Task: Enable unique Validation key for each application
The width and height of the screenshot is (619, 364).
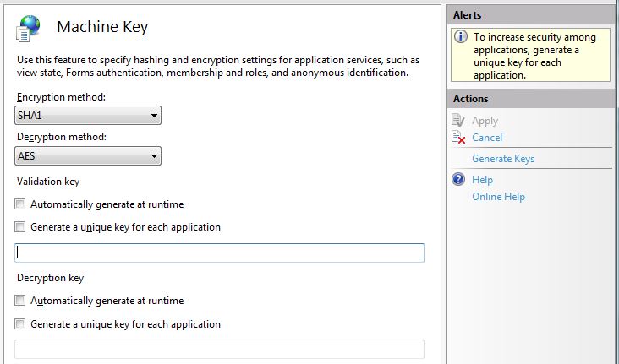Action: tap(19, 227)
